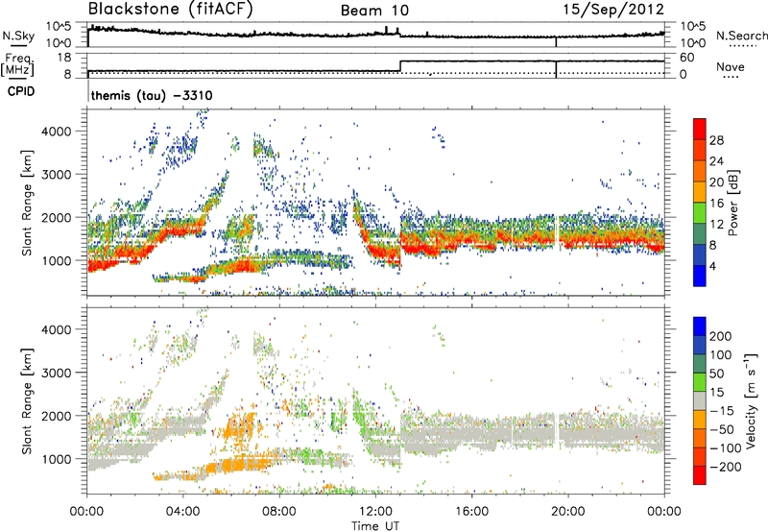The width and height of the screenshot is (768, 532).
Task: Click the 18 tick on frequency axis
Action: click(x=63, y=58)
